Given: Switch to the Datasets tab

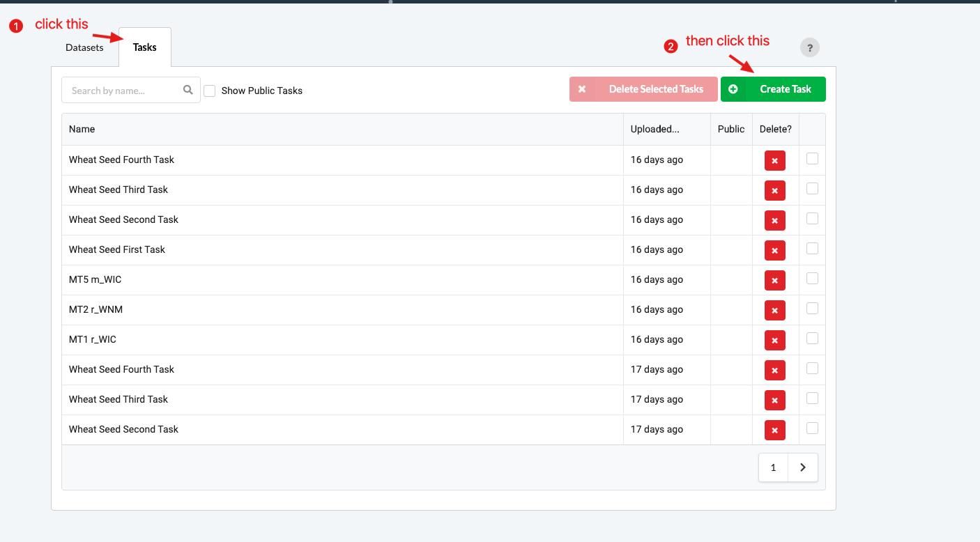Looking at the screenshot, I should 84,47.
